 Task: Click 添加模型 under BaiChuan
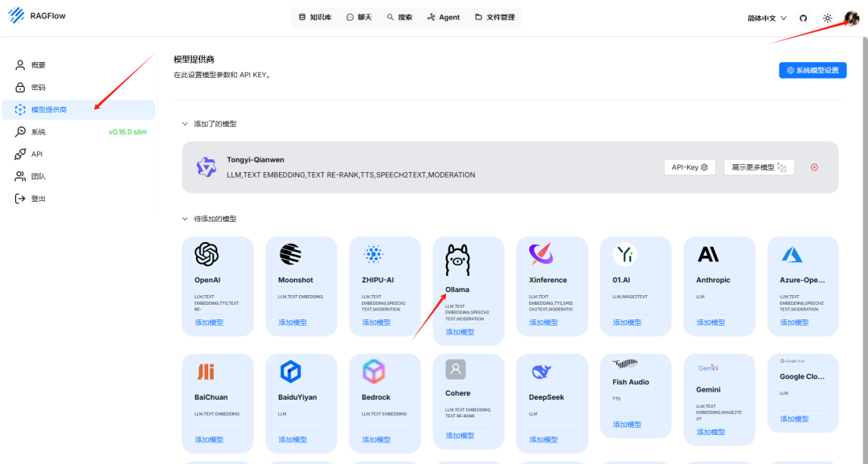(x=209, y=440)
